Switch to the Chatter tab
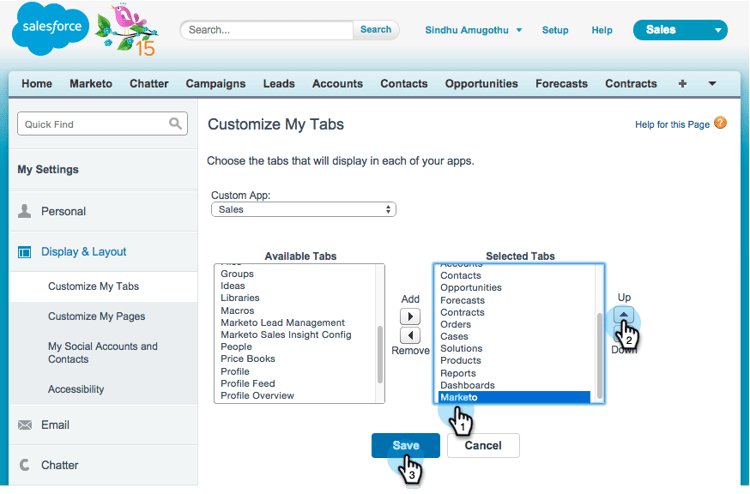 (x=149, y=84)
